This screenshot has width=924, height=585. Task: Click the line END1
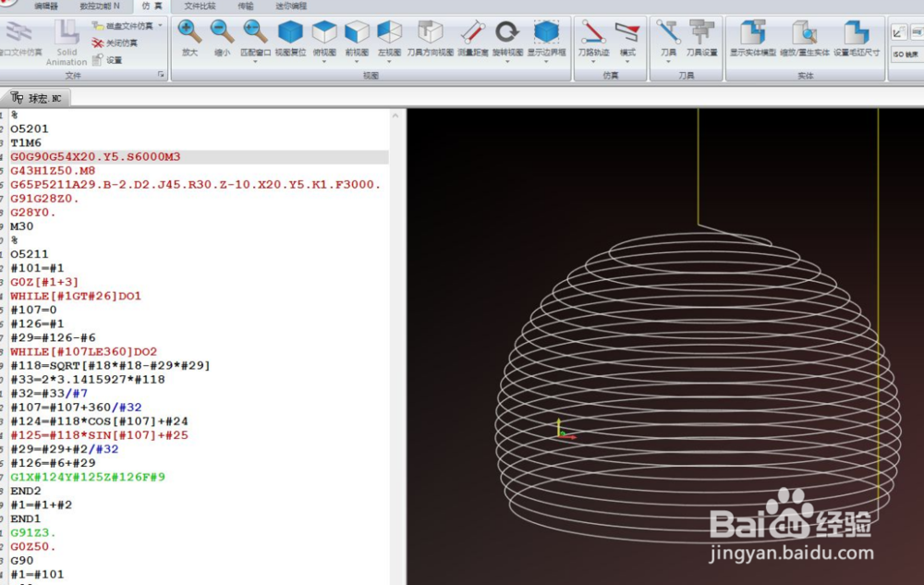[25, 519]
